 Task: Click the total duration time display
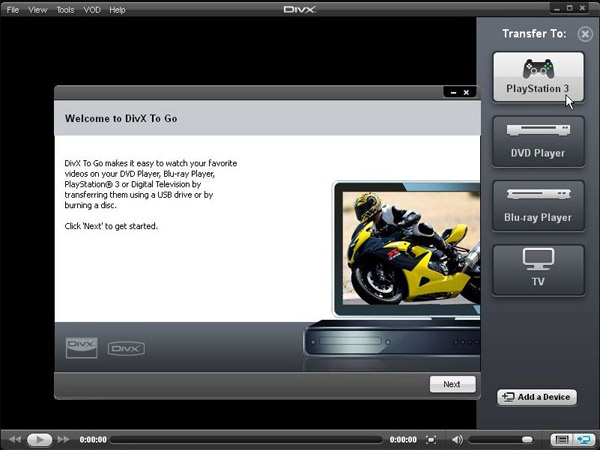[x=403, y=440]
